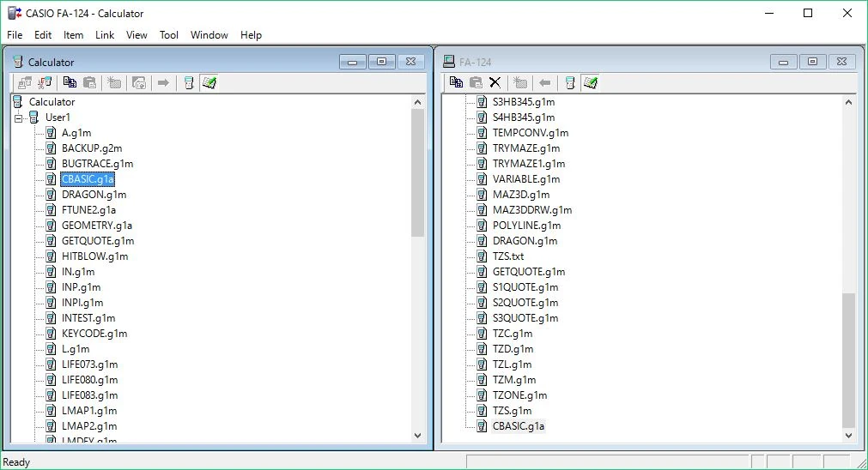Select INTEST.g1m file name

(88, 318)
